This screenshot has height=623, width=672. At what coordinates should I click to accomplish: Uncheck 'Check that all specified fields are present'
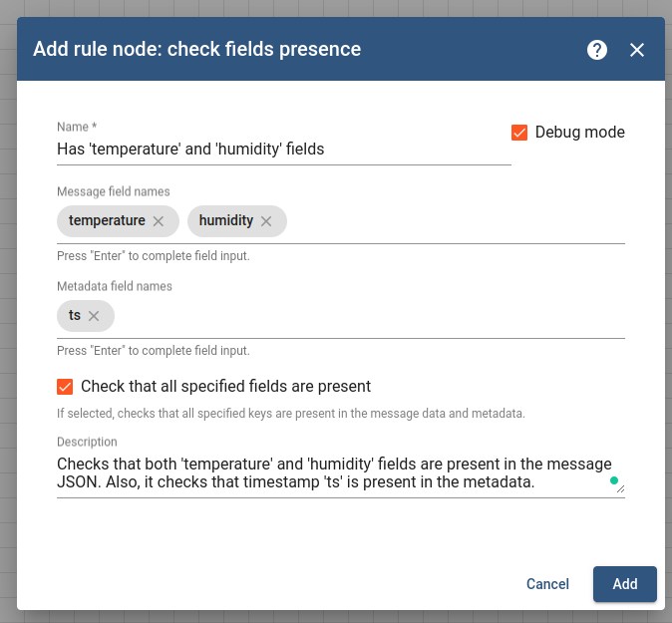[65, 387]
